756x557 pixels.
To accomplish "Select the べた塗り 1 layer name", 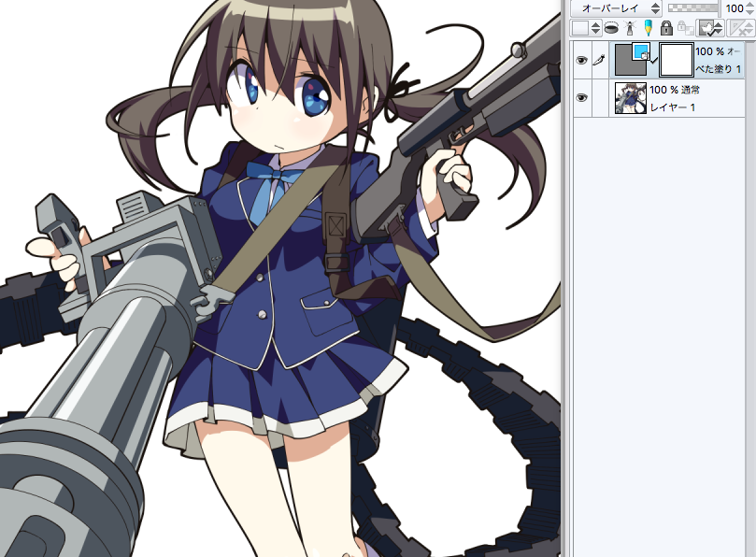I will point(718,69).
